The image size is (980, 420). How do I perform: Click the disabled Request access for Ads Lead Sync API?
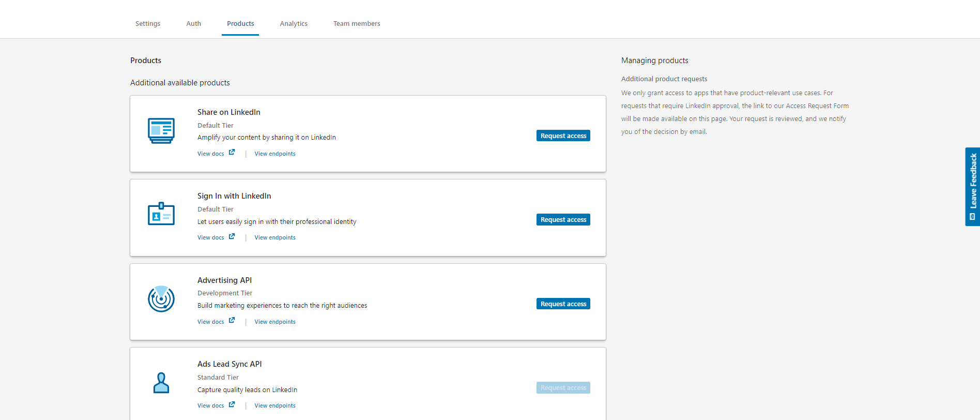tap(563, 388)
